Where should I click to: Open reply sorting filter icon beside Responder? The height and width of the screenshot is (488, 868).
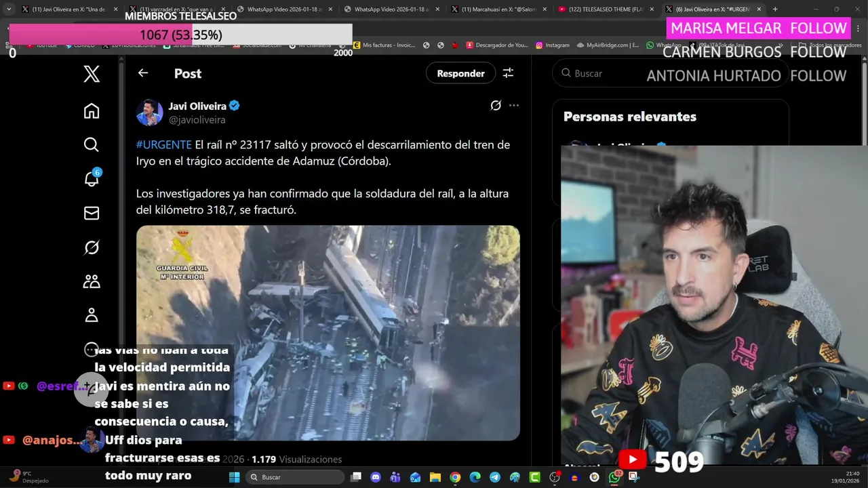click(508, 73)
